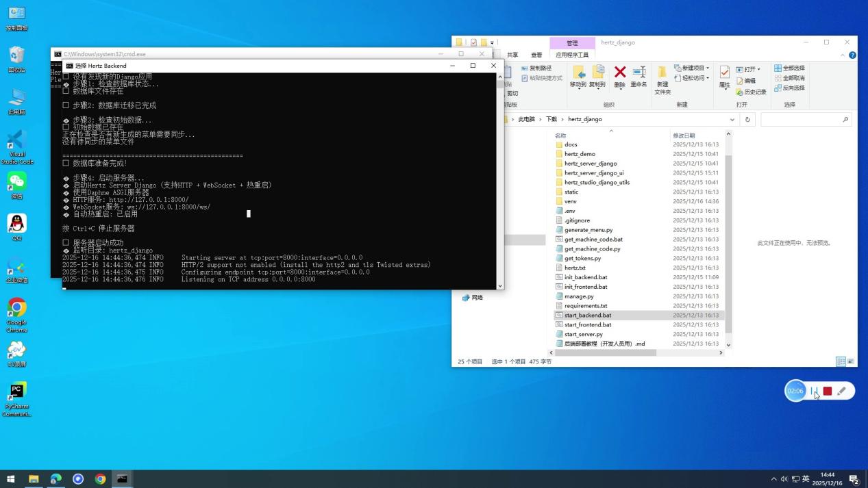Switch to the 查看 (View) ribbon tab
The image size is (868, 488).
coord(536,55)
